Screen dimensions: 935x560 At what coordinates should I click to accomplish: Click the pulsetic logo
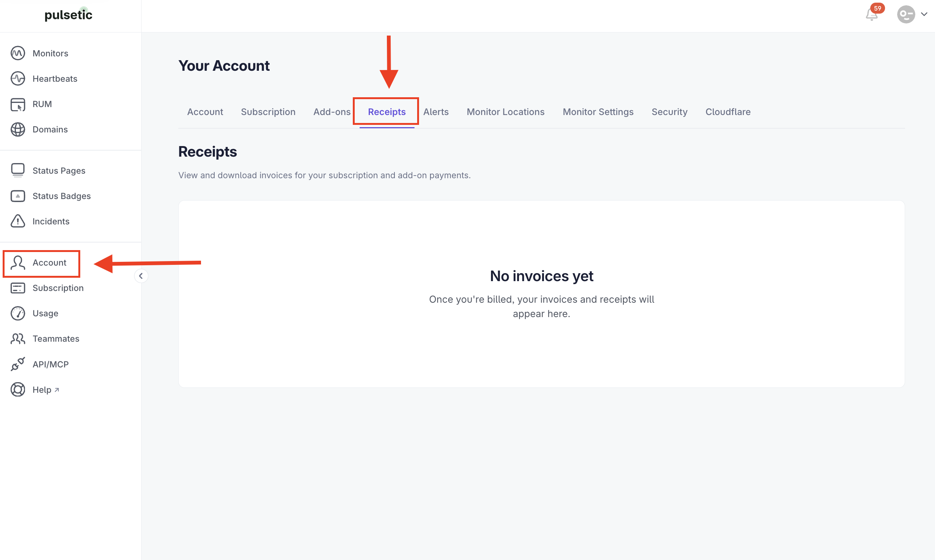point(69,14)
